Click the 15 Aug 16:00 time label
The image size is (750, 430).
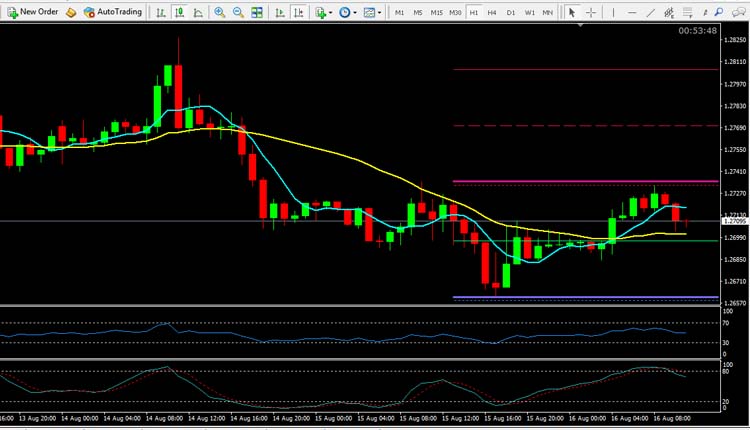pos(503,419)
